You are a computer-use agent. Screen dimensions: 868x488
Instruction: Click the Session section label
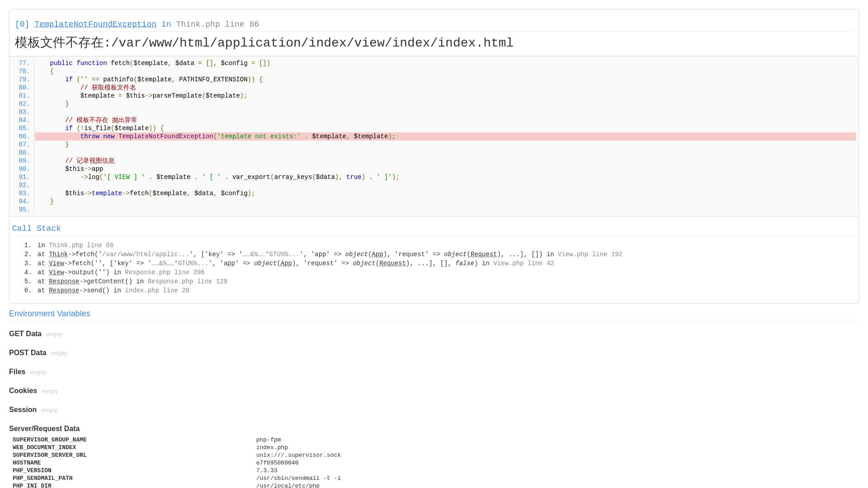click(23, 410)
